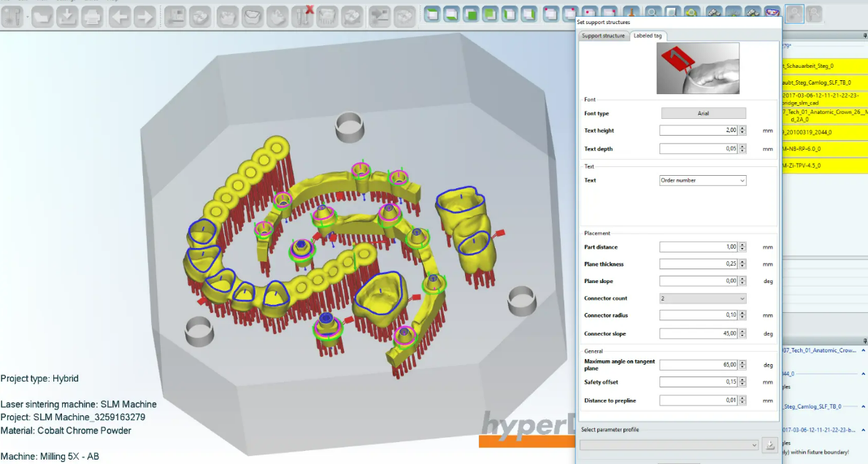Click the Text height input field

point(699,131)
